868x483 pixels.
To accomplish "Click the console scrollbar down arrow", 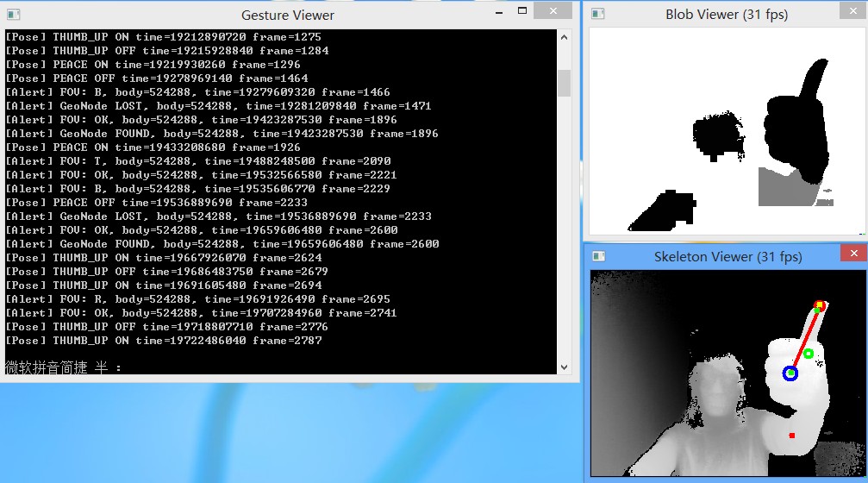I will pos(564,367).
